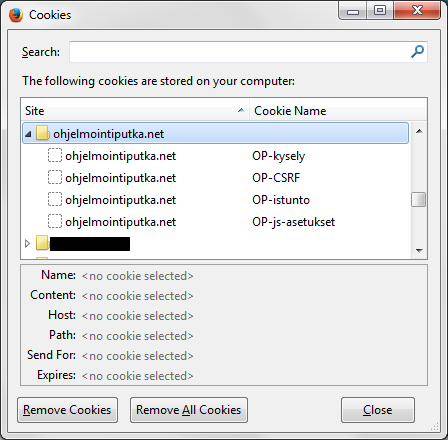Image resolution: width=448 pixels, height=440 pixels.
Task: Click the OP-istunto cookie file icon
Action: coord(55,199)
